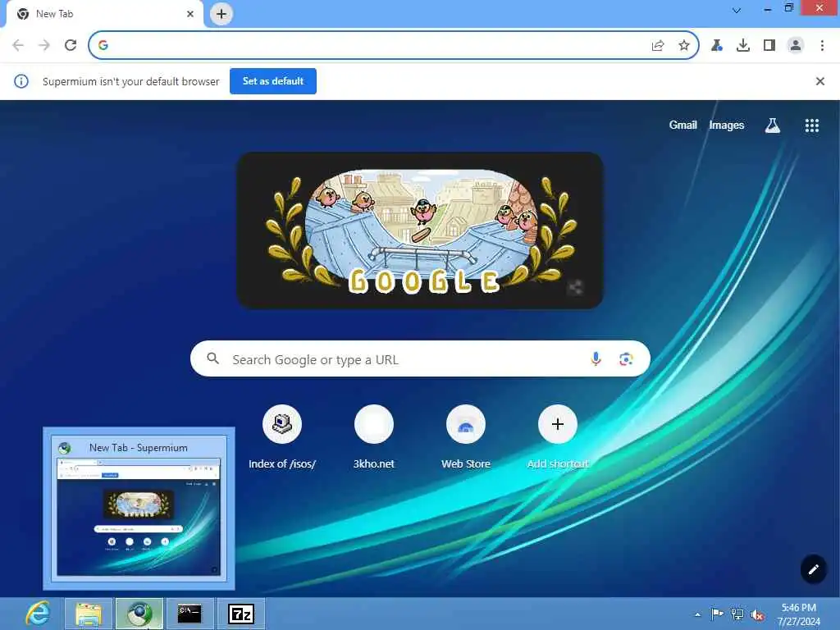Open the clock showing 5:46 PM
The width and height of the screenshot is (840, 630).
click(x=799, y=614)
